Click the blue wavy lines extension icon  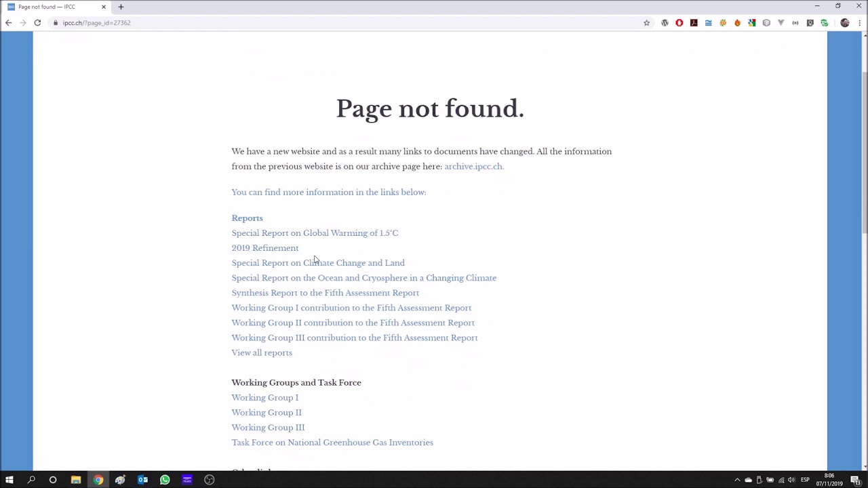(708, 23)
